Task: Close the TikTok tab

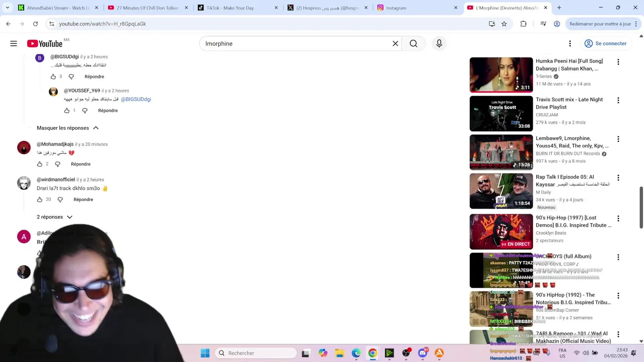Action: click(276, 8)
